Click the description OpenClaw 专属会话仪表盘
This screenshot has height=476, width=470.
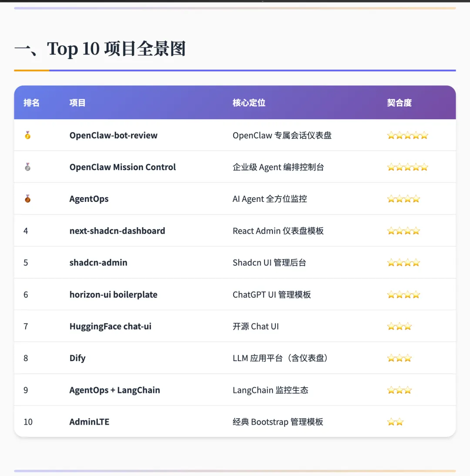pos(282,135)
